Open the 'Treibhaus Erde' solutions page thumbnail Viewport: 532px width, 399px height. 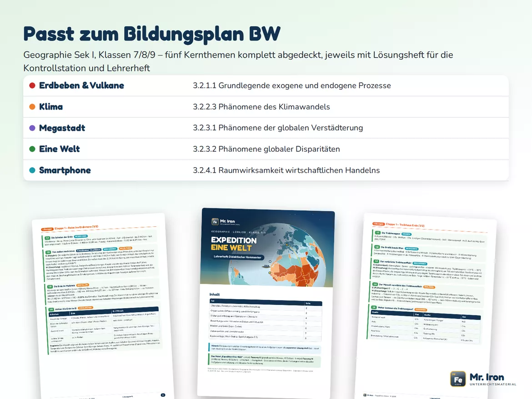coord(426,307)
